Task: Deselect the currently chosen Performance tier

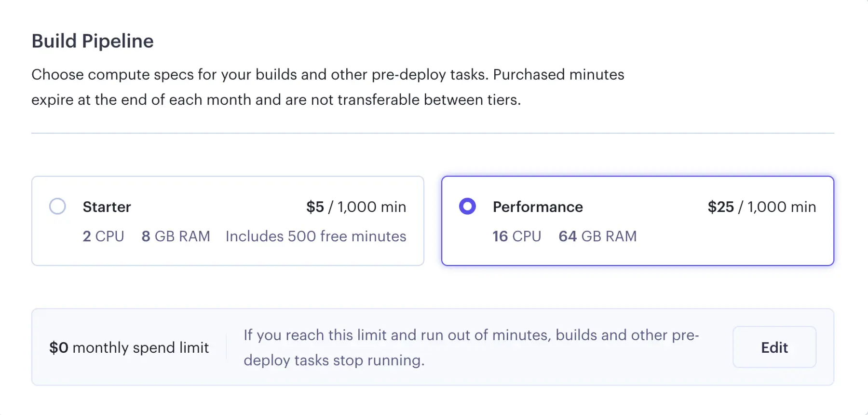Action: point(467,206)
